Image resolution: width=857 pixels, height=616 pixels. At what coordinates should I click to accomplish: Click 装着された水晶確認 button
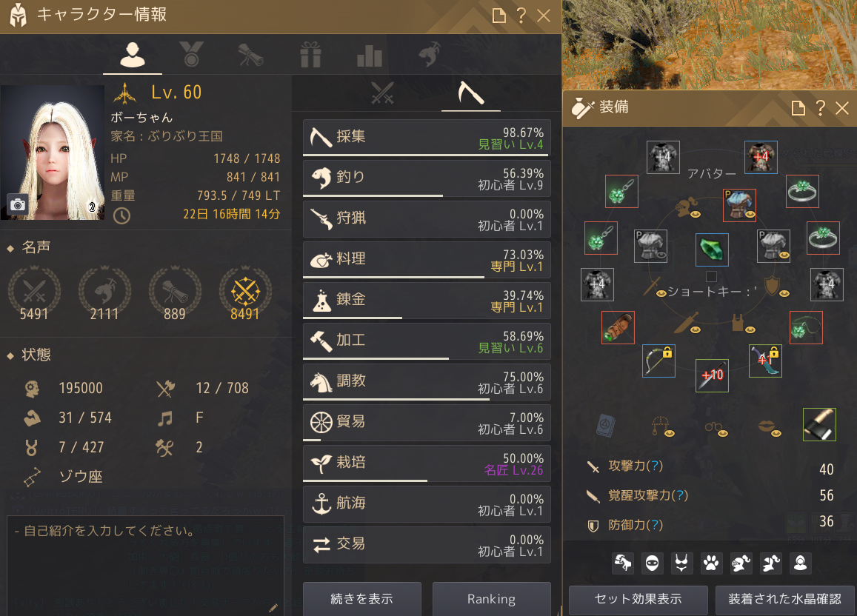(x=784, y=600)
